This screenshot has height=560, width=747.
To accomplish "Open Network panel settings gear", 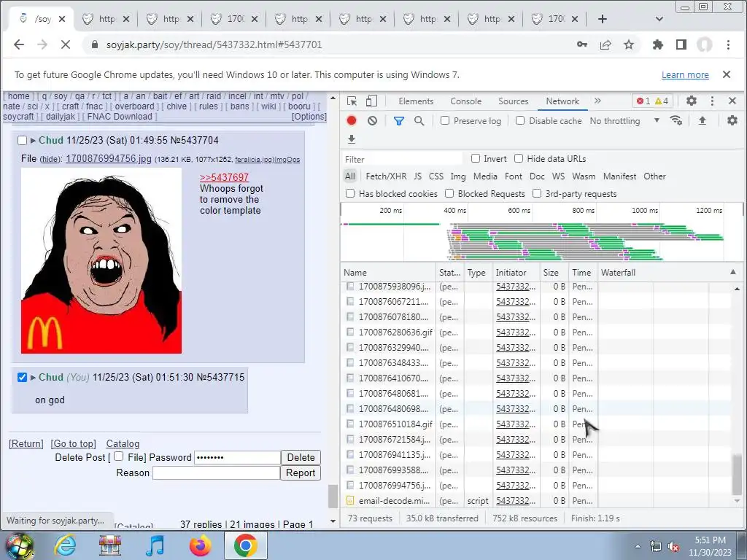I will click(732, 120).
